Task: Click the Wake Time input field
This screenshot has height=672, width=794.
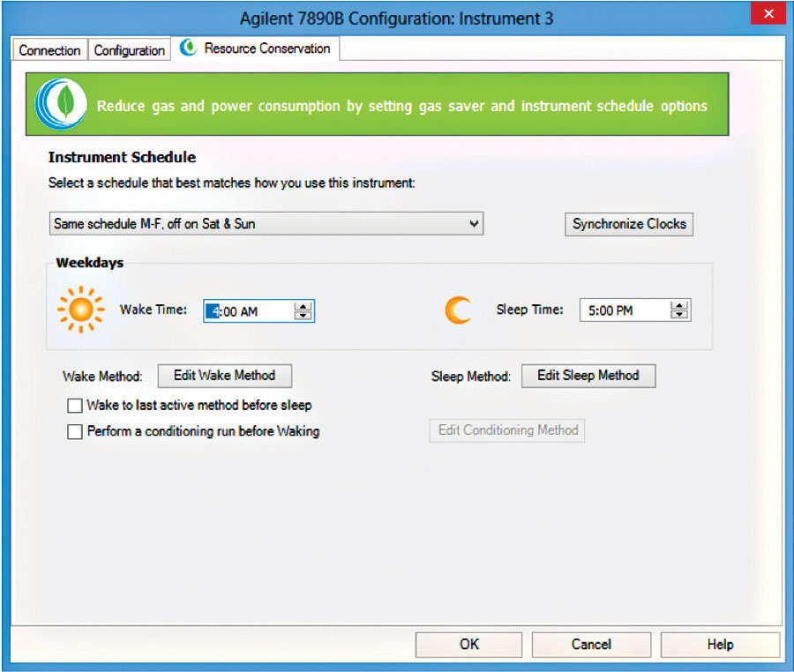Action: [258, 310]
